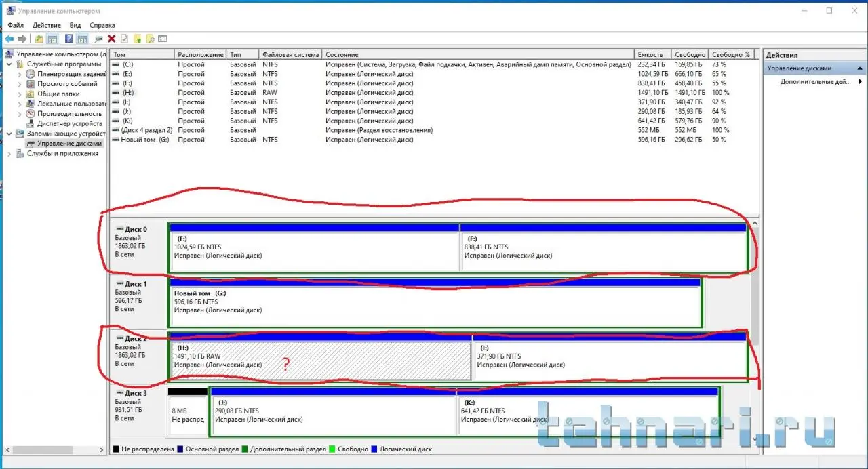Expand the Общие папки node
This screenshot has width=868, height=469.
pyautogui.click(x=20, y=94)
